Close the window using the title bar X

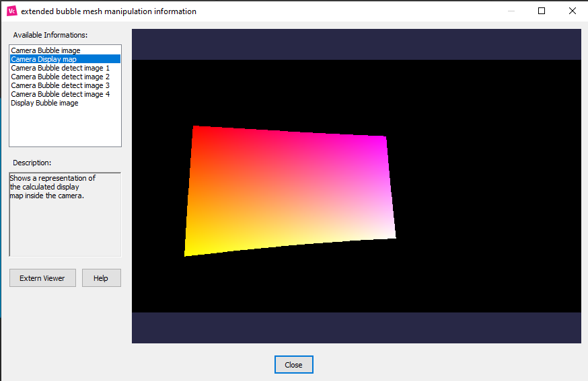pos(572,11)
